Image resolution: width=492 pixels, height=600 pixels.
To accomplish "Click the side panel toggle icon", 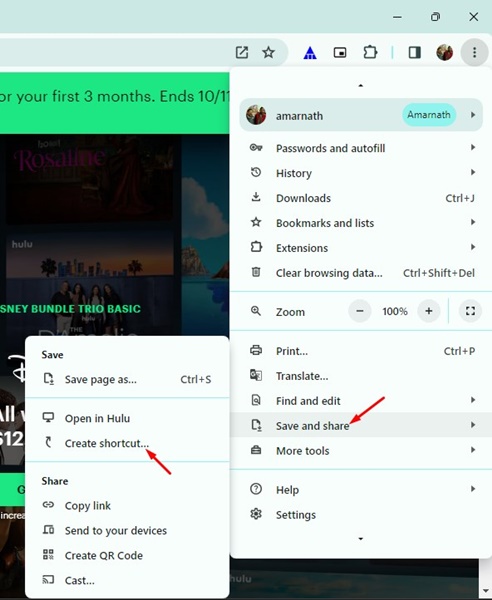I will [x=415, y=52].
